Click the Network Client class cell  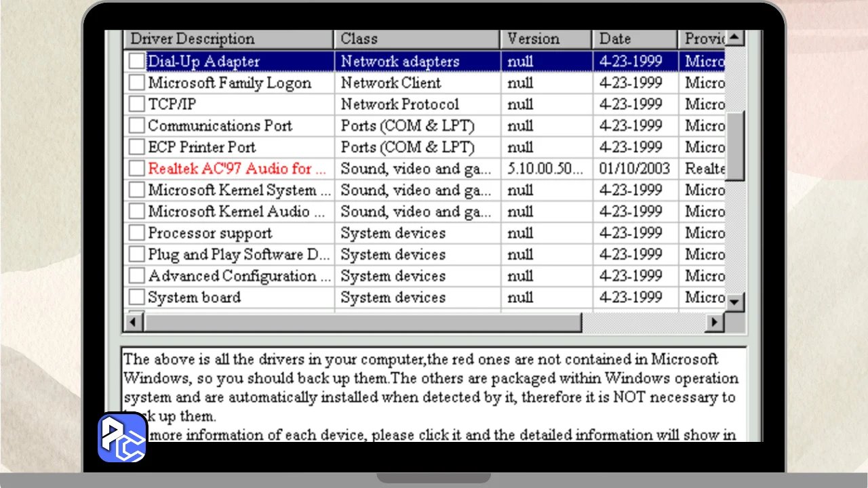(x=418, y=83)
